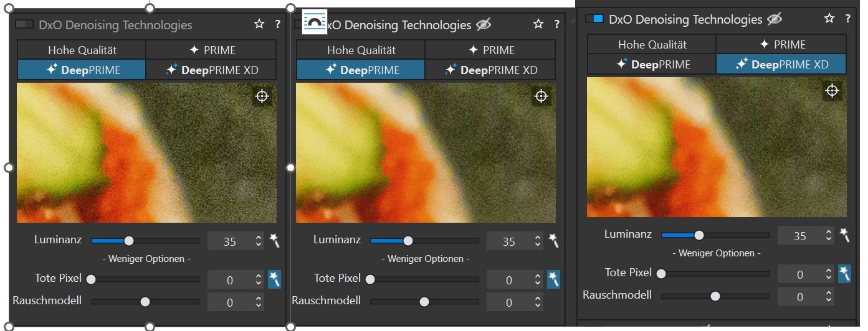Click the Rauschmodell value field in leftmost panel
This screenshot has width=868, height=331.
click(x=230, y=302)
